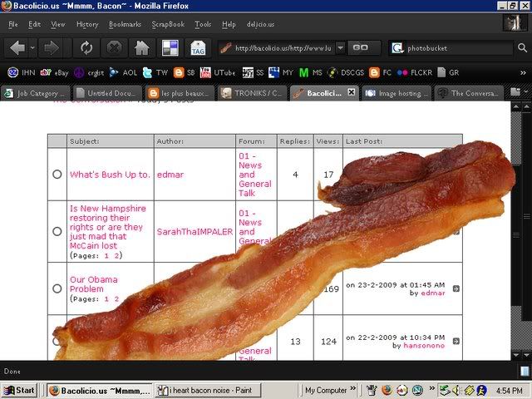Switch to the les plus beaux tab
This screenshot has height=399, width=532.
pos(180,93)
